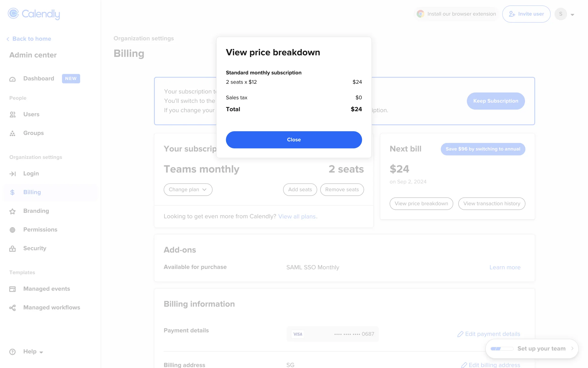The height and width of the screenshot is (368, 588).
Task: Open the account avatar dropdown arrow
Action: (x=572, y=14)
